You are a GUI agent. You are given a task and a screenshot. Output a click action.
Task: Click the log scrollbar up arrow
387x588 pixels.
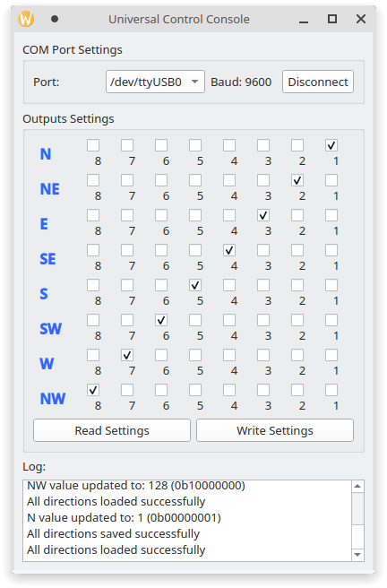[357, 487]
